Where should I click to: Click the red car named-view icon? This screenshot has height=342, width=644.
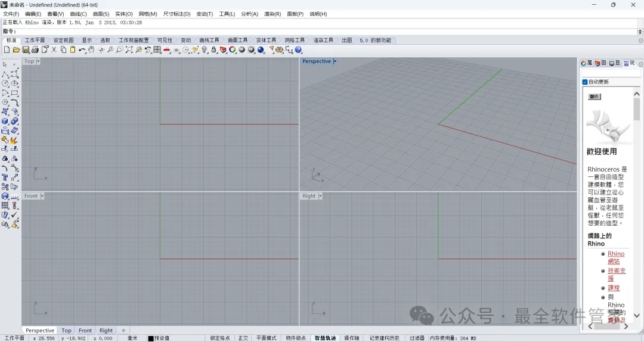pos(167,49)
